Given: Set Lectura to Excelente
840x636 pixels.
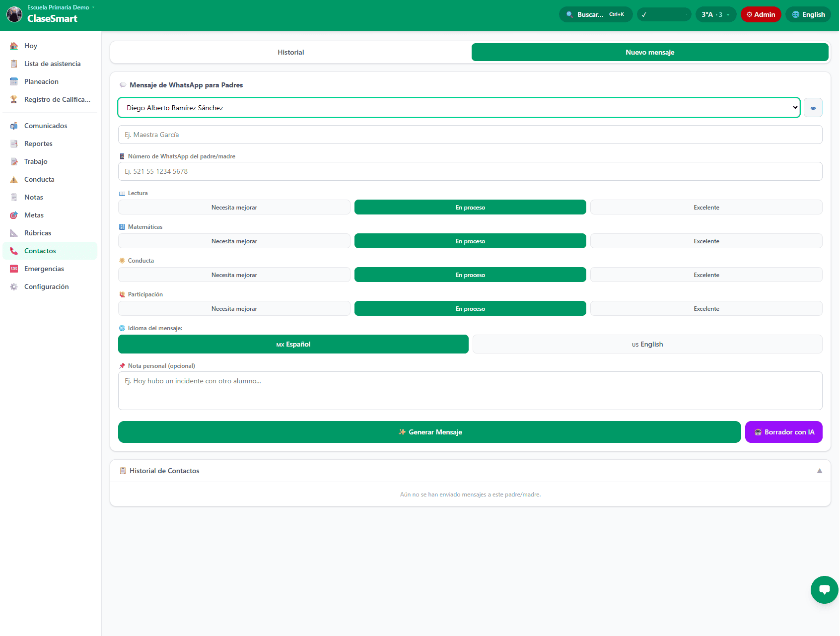Looking at the screenshot, I should [x=706, y=207].
